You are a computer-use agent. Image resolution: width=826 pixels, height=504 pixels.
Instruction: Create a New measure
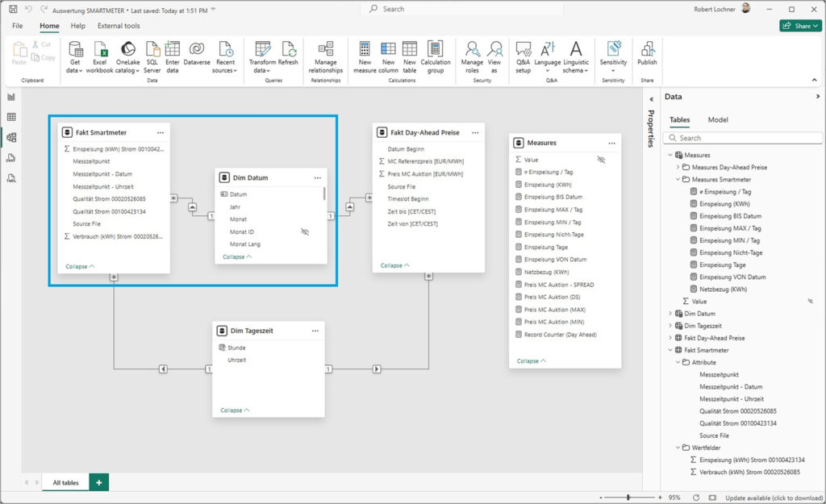pos(365,57)
